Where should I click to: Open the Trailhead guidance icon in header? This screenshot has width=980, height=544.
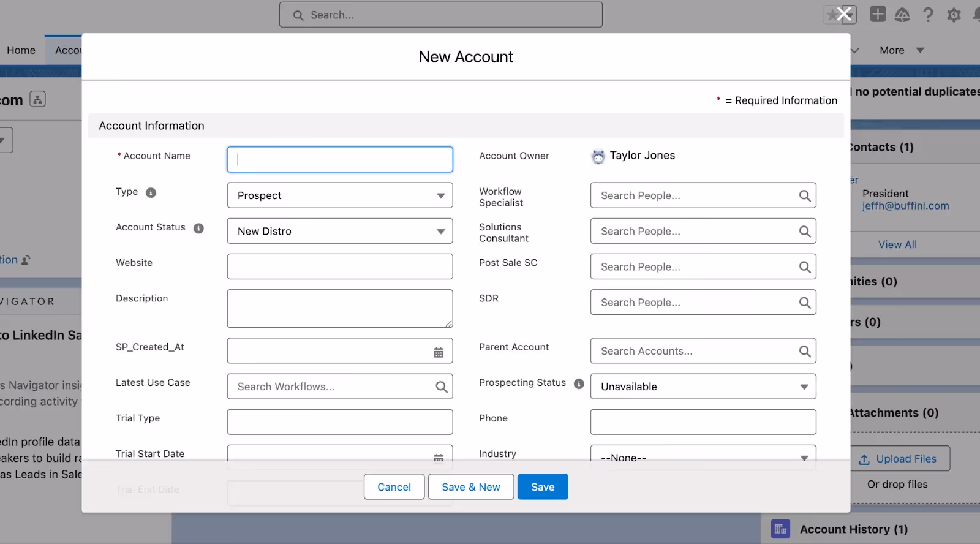pyautogui.click(x=902, y=15)
